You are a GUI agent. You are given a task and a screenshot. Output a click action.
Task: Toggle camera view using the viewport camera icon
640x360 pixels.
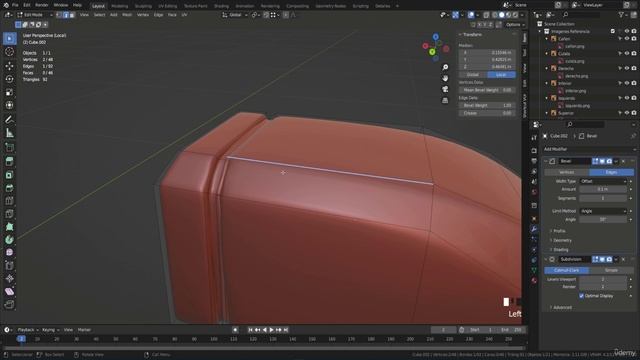pos(445,89)
